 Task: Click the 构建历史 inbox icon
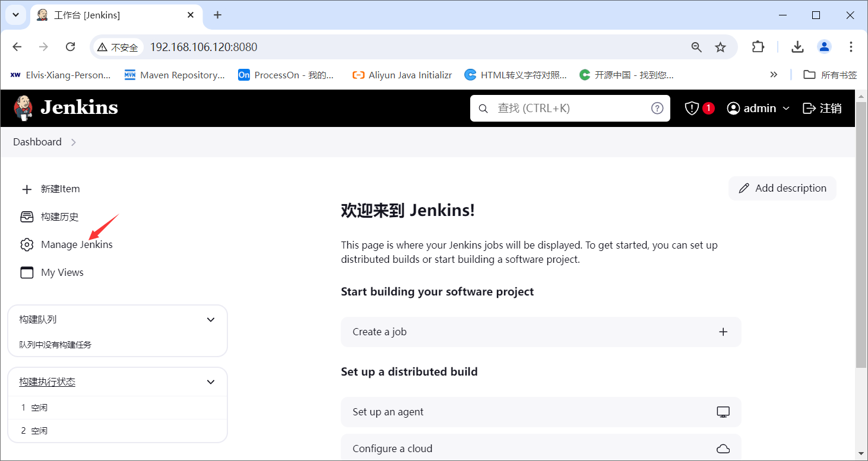pyautogui.click(x=27, y=217)
